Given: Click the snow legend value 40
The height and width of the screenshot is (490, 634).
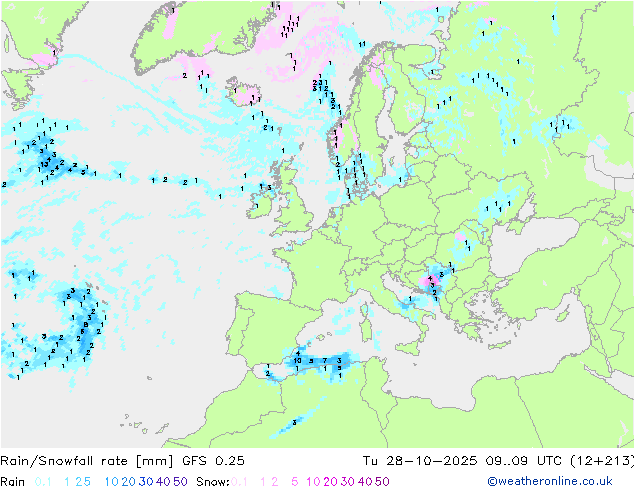Looking at the screenshot, I should (x=365, y=482).
